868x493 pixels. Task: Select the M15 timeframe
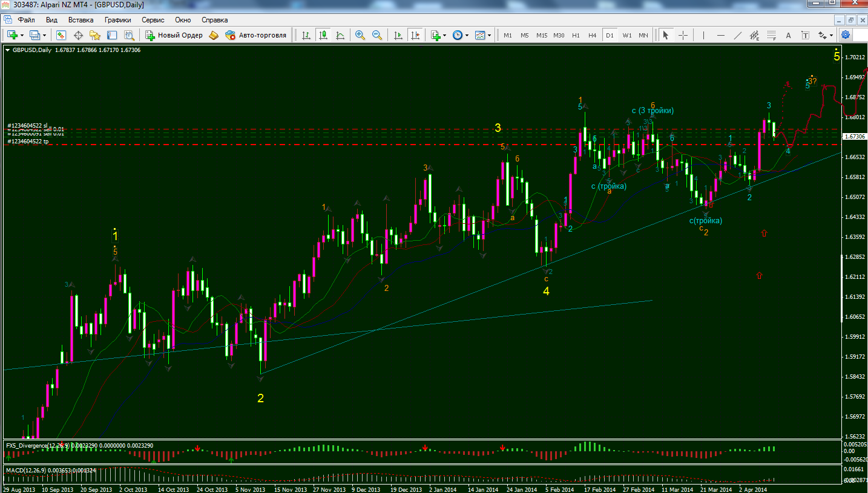542,35
